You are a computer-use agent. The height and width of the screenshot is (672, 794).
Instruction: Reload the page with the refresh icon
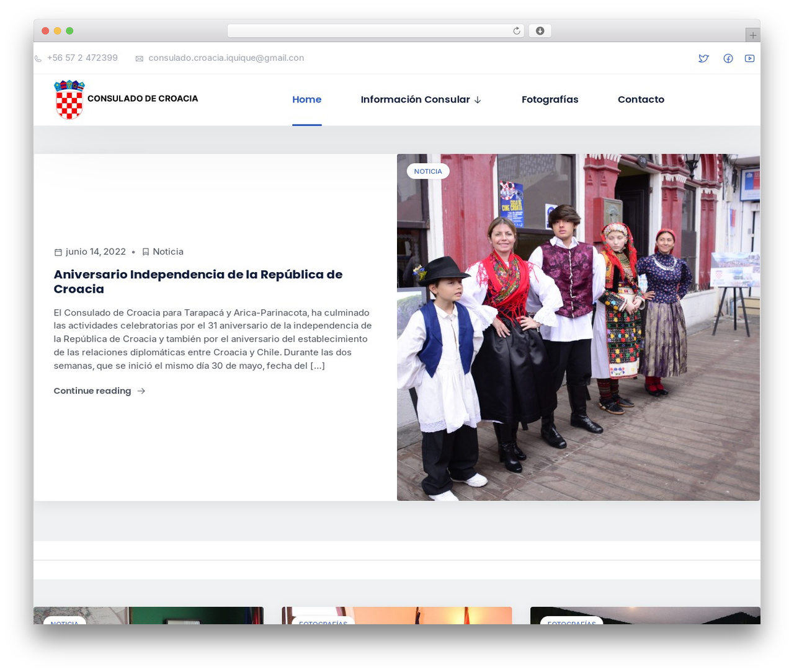coord(516,31)
